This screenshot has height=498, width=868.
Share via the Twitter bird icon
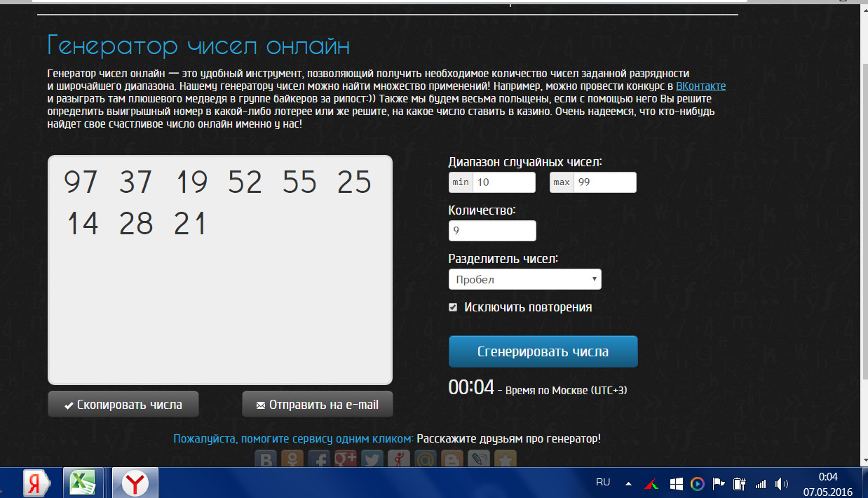coord(372,459)
